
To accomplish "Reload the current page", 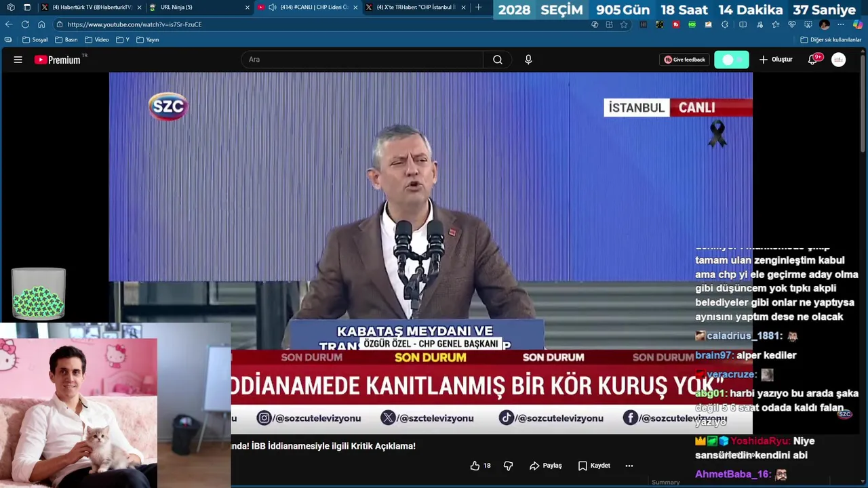I will tap(25, 24).
